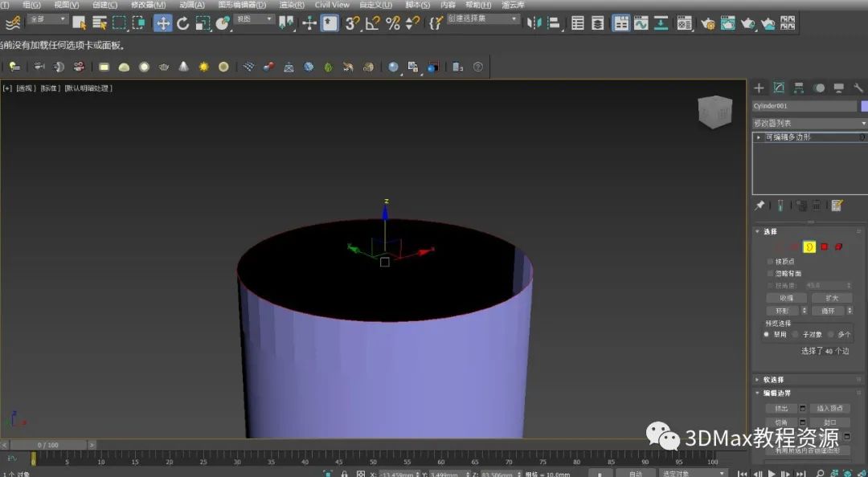Activate the Rotate tool in toolbar
868x477 pixels.
point(182,23)
